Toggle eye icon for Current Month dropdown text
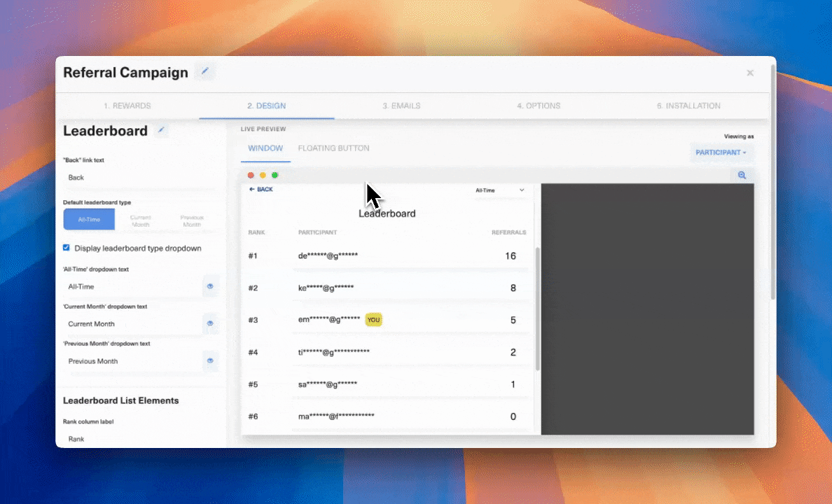 [210, 323]
